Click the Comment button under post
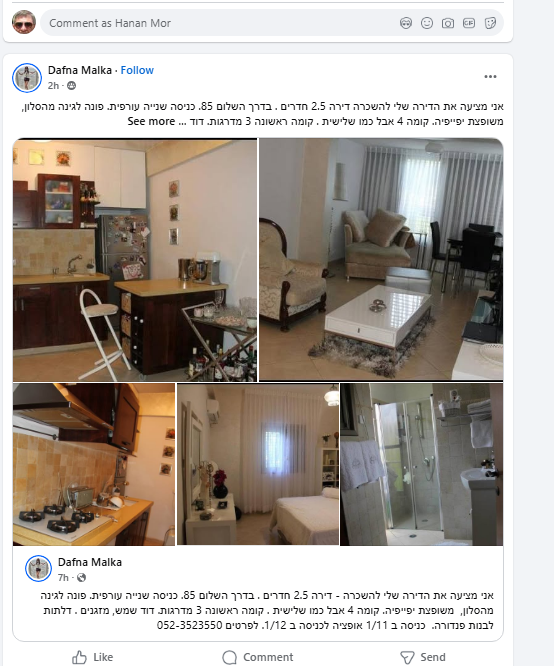 pyautogui.click(x=258, y=657)
